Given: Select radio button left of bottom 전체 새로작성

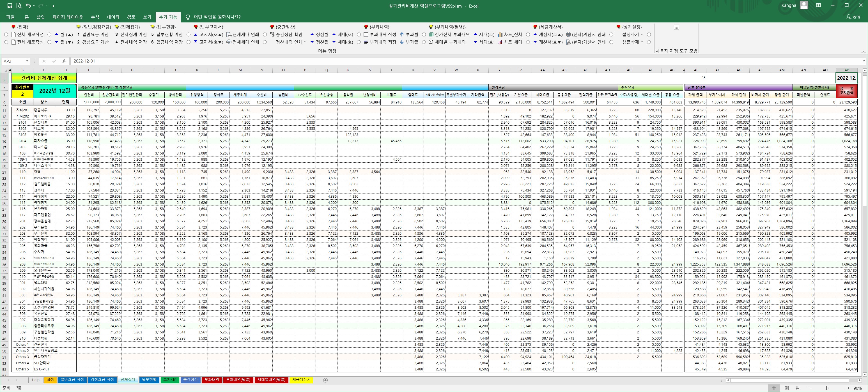Looking at the screenshot, I should click(6, 42).
